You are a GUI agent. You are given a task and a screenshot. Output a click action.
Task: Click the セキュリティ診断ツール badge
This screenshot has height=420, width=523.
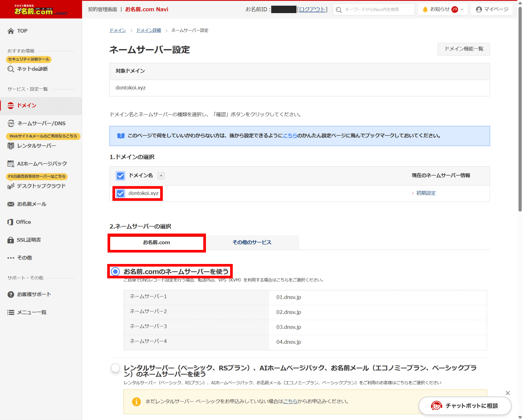[x=29, y=59]
